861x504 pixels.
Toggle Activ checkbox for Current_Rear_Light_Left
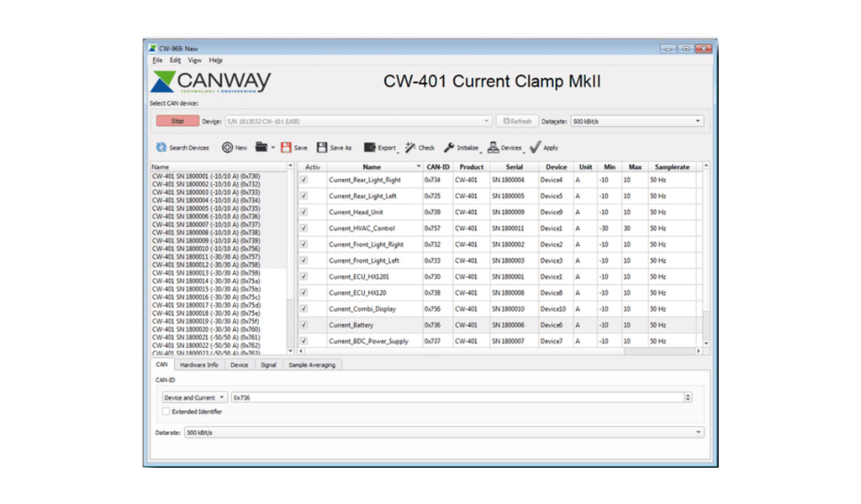click(x=304, y=196)
